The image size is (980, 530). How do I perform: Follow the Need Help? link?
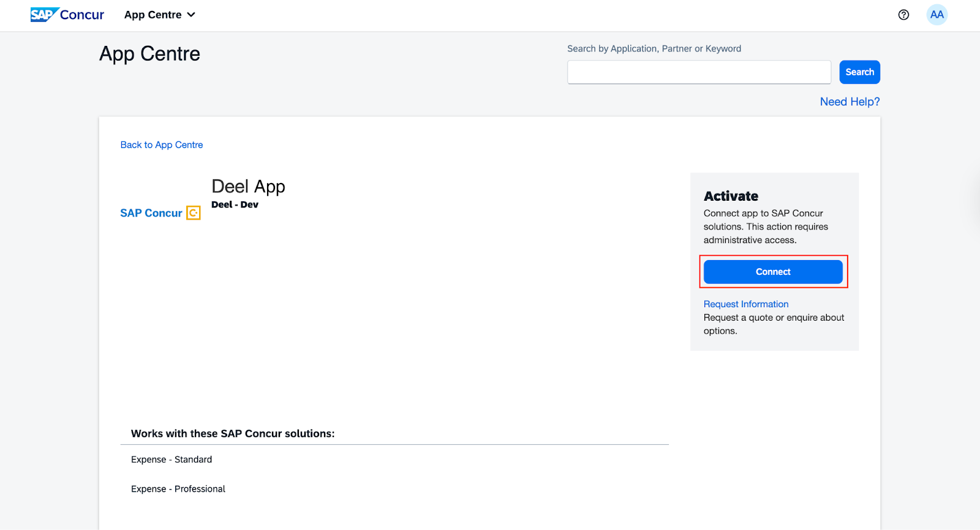coord(850,102)
